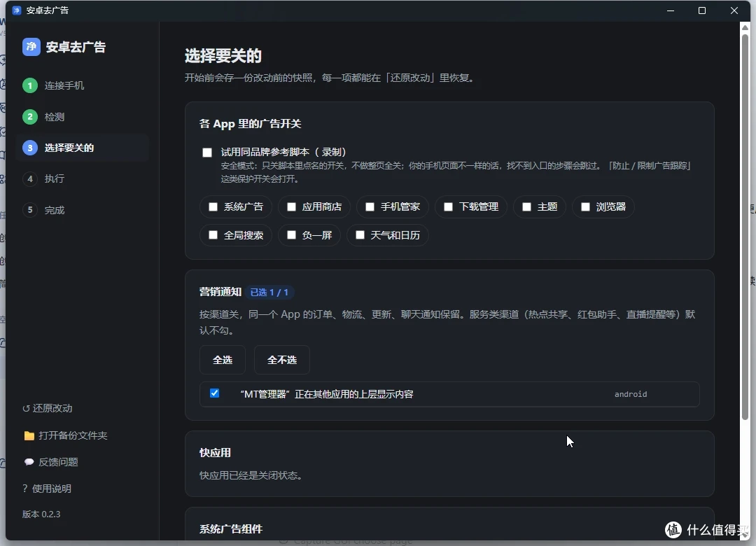Check 天气和日历 option
The height and width of the screenshot is (546, 756).
point(360,235)
